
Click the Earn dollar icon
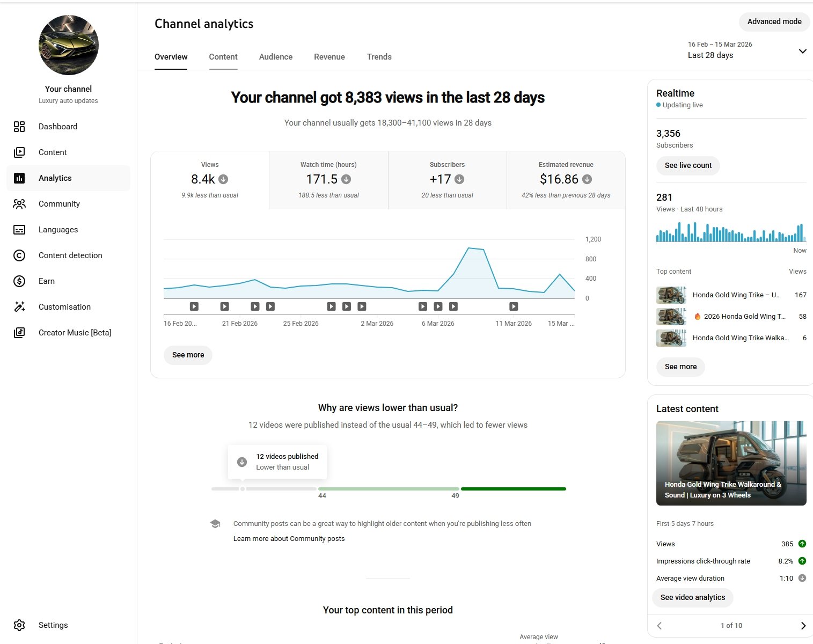pos(19,281)
